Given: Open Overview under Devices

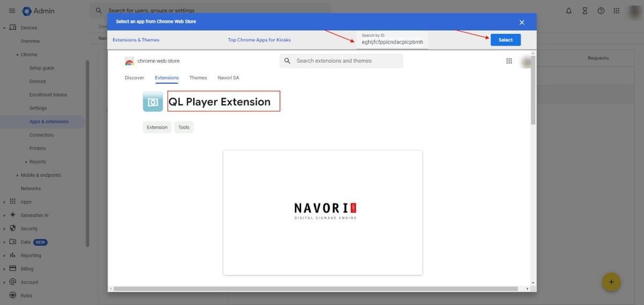Looking at the screenshot, I should 30,41.
